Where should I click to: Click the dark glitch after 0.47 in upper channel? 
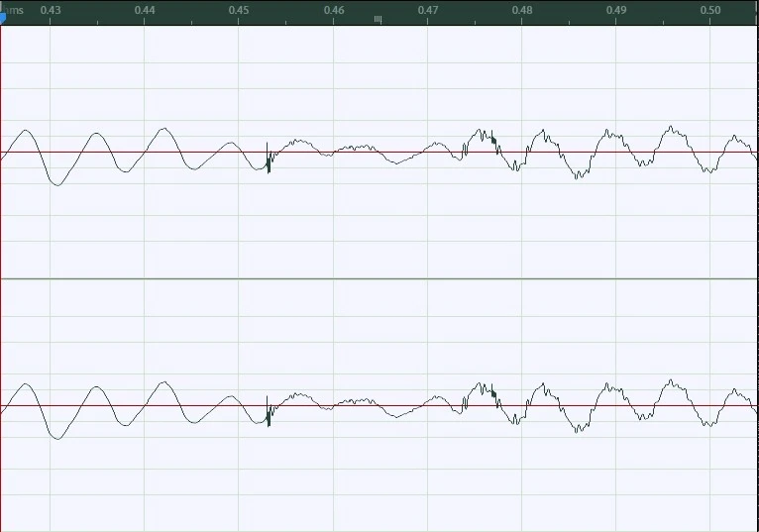pos(494,140)
